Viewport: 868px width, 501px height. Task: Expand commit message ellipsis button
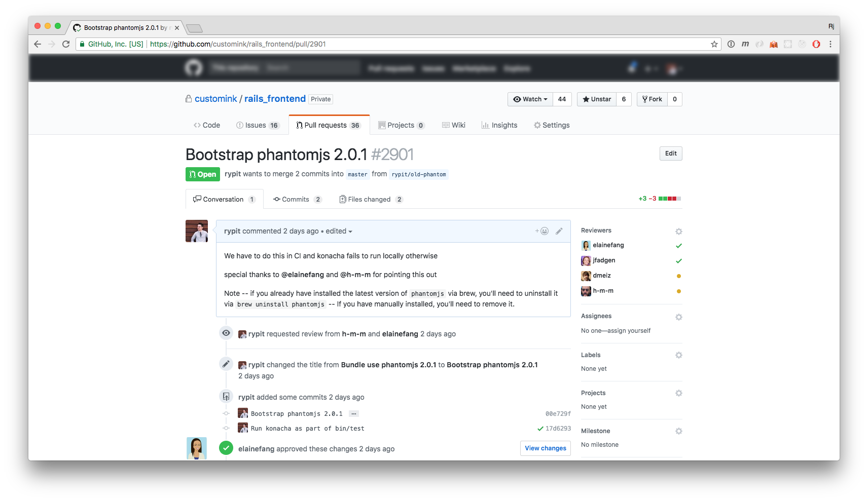click(354, 414)
